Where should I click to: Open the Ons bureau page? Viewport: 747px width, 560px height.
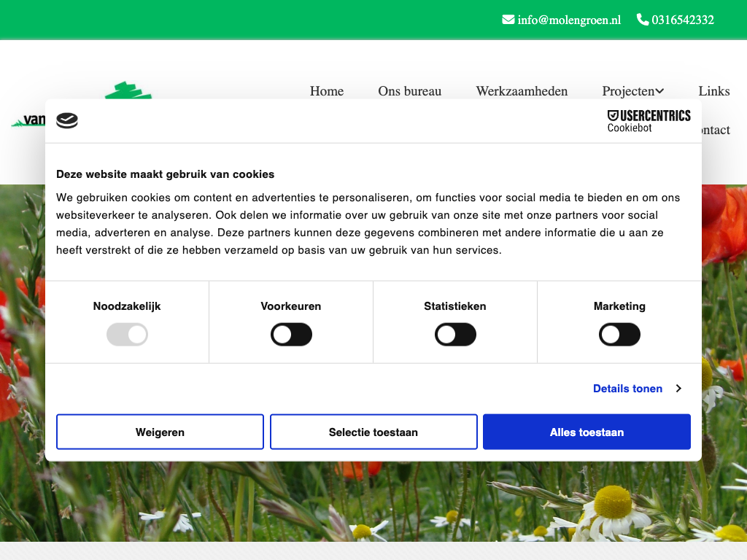[409, 91]
